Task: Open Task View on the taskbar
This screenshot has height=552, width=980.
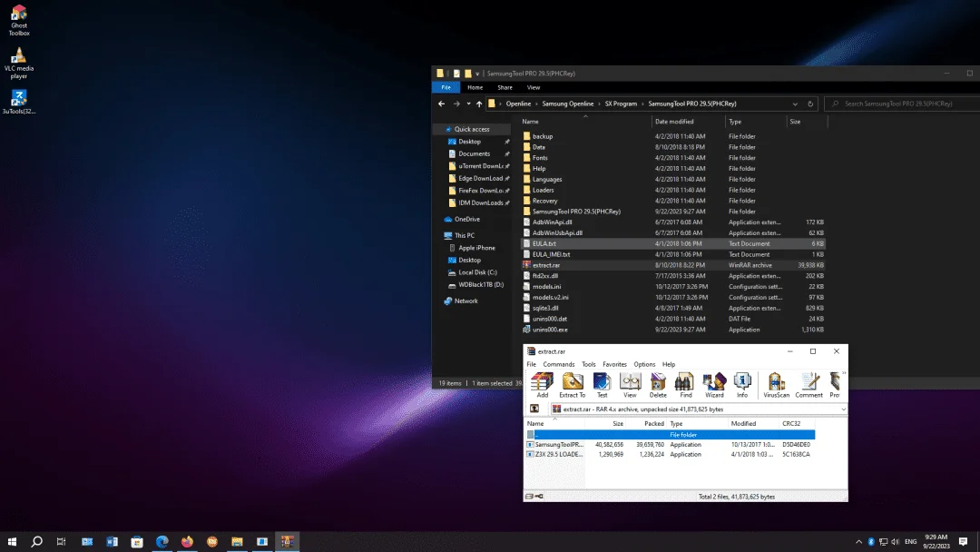Action: [62, 541]
